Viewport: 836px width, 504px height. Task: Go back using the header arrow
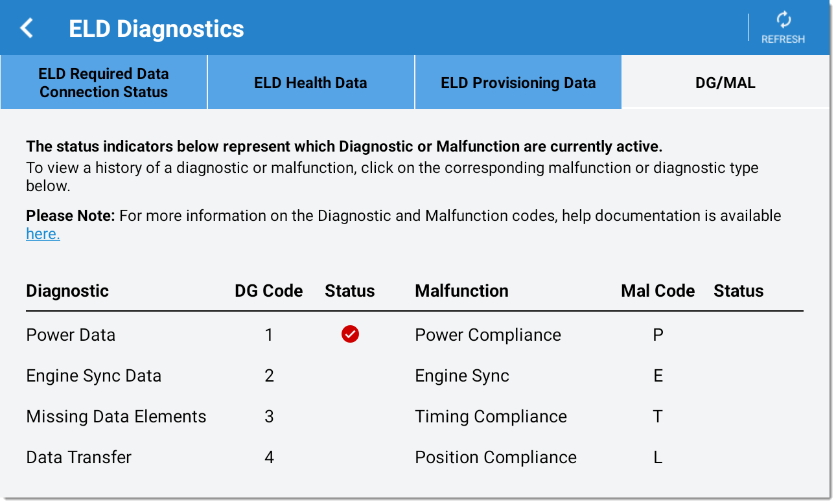(27, 29)
